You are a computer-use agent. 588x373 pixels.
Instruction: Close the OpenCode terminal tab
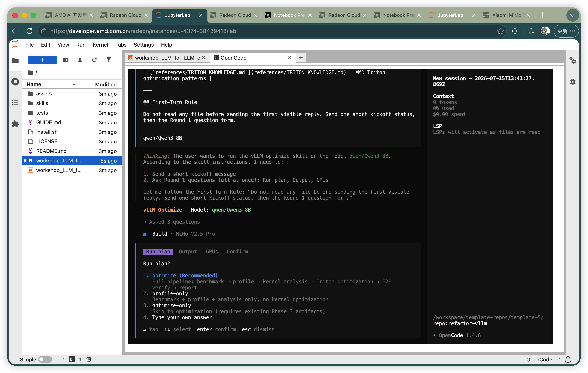click(x=289, y=58)
